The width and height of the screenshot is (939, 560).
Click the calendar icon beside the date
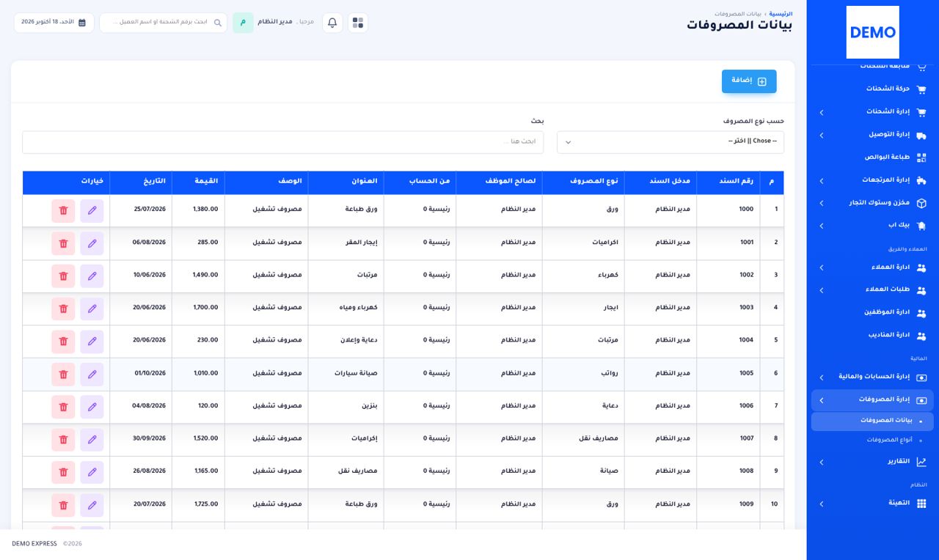pos(82,23)
